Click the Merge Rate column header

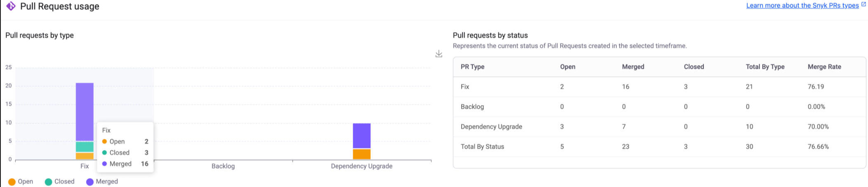click(x=824, y=67)
